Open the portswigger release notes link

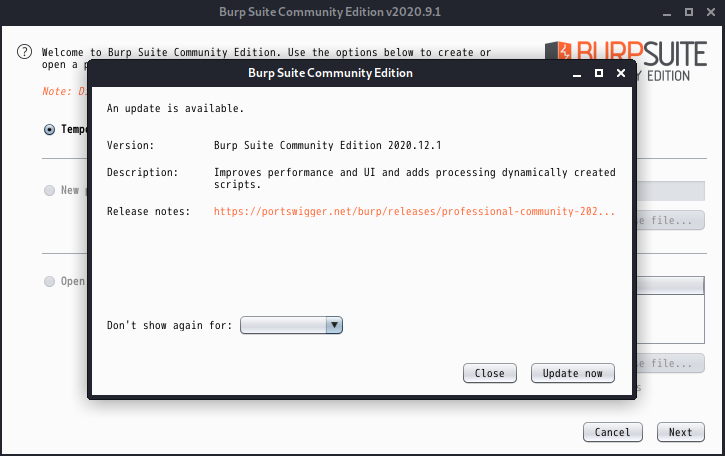pos(414,211)
